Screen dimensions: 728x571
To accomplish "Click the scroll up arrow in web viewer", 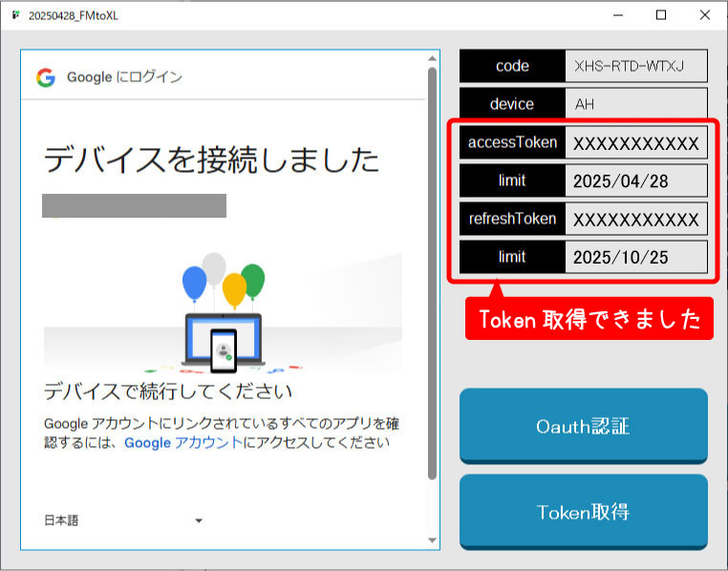I will click(x=432, y=58).
